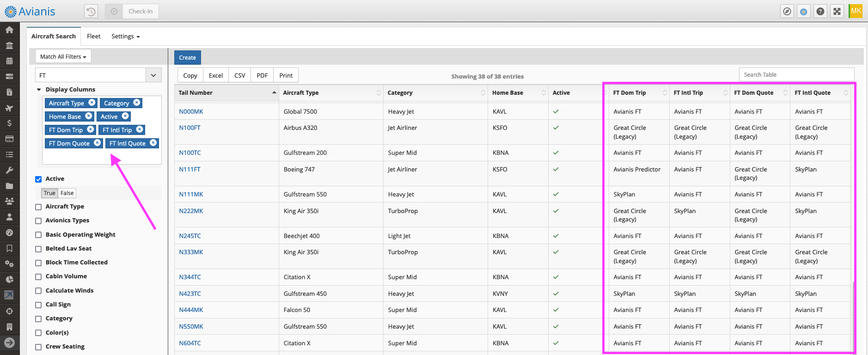
Task: Open the dashboard gauge sidebar icon
Action: click(x=9, y=233)
